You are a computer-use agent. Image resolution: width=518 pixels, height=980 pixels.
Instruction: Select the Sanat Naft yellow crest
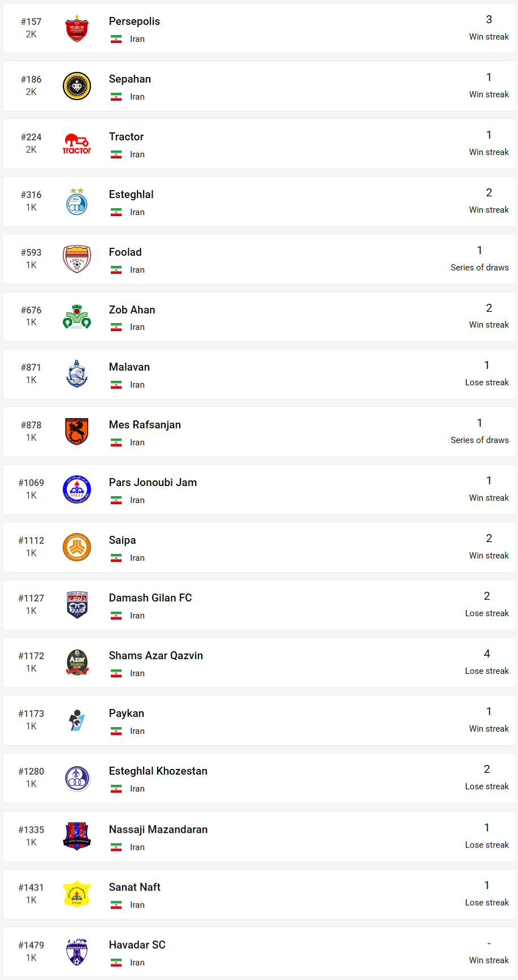77,894
